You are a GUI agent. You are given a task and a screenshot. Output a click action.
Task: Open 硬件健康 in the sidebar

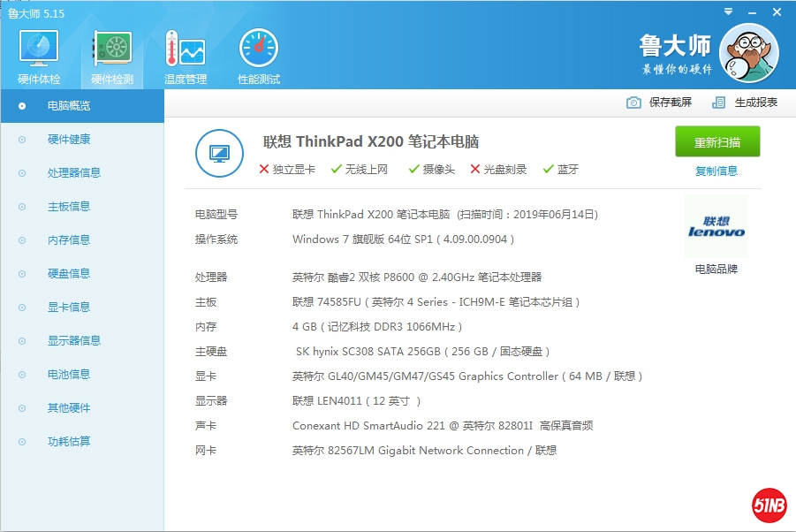(x=68, y=140)
